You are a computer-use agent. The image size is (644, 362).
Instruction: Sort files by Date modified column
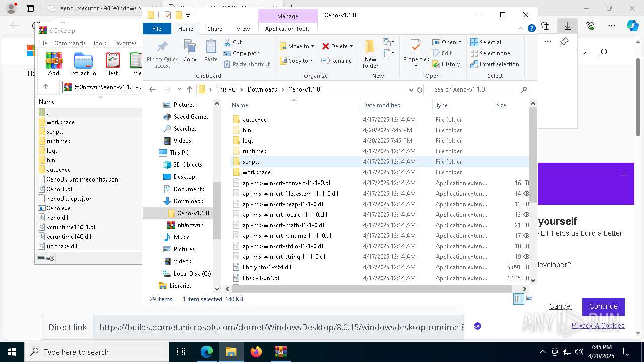382,105
